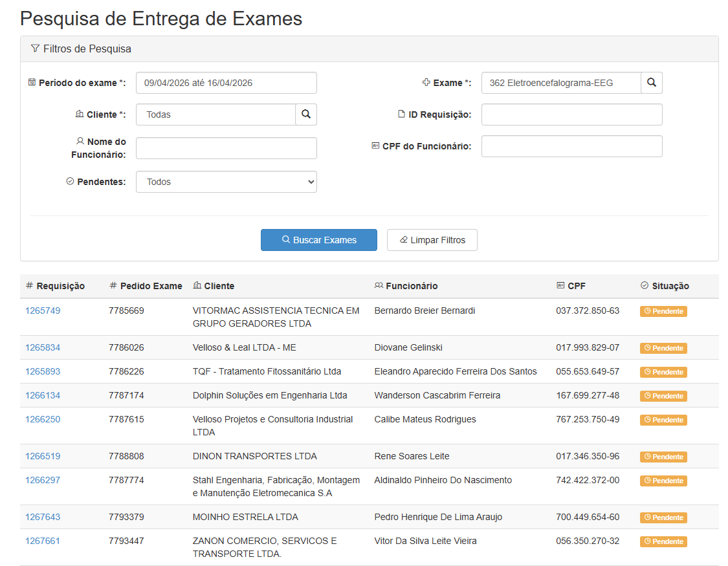The width and height of the screenshot is (728, 566).
Task: Click the Funcionário column header text
Action: click(412, 286)
